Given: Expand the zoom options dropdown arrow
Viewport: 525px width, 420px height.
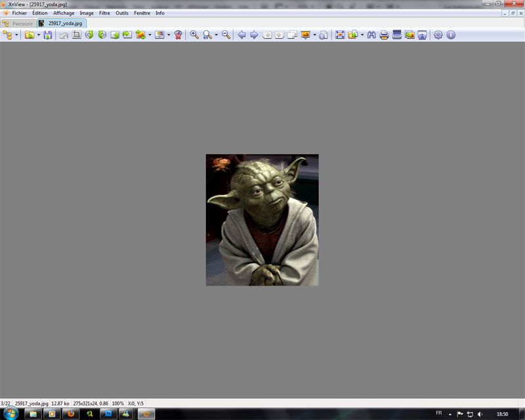Looking at the screenshot, I should coord(217,35).
